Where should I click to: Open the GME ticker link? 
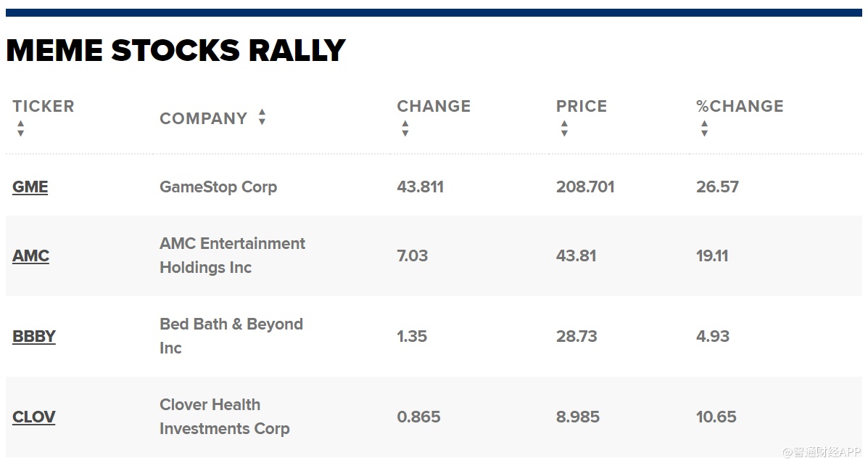30,187
